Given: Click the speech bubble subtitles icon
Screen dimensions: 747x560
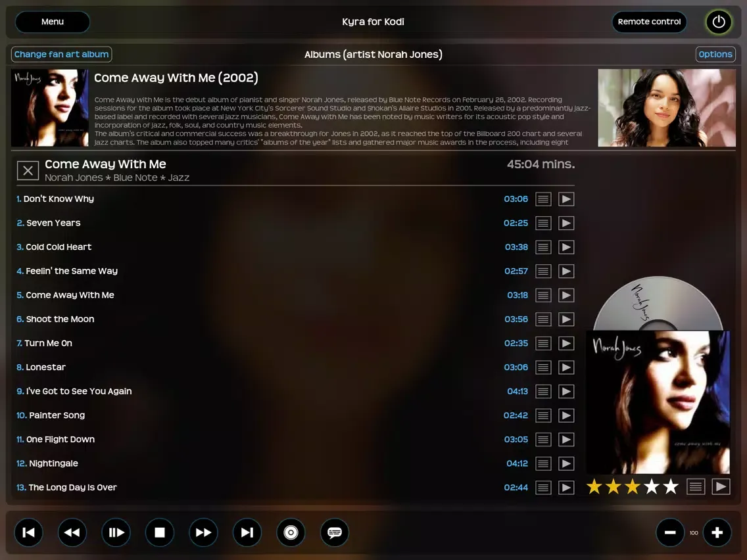Looking at the screenshot, I should pyautogui.click(x=335, y=532).
